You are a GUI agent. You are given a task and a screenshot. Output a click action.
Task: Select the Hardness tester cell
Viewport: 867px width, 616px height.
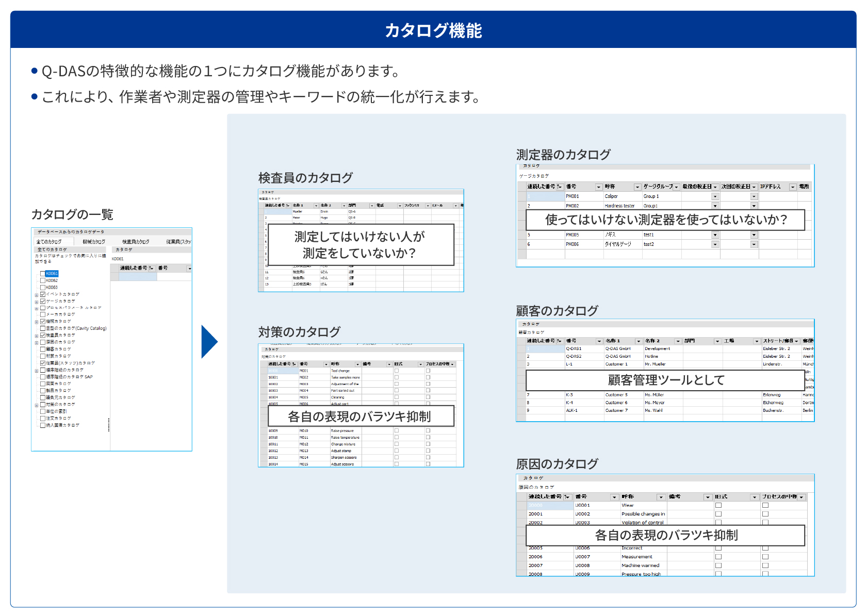pyautogui.click(x=623, y=206)
